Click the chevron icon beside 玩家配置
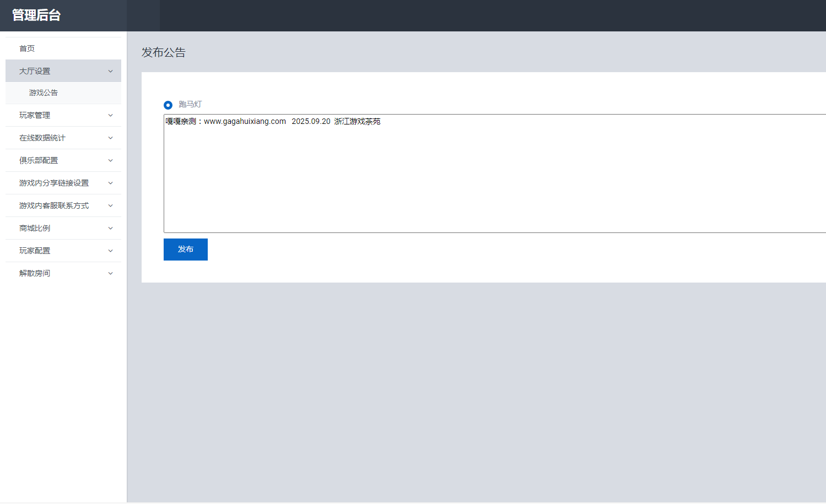 110,251
